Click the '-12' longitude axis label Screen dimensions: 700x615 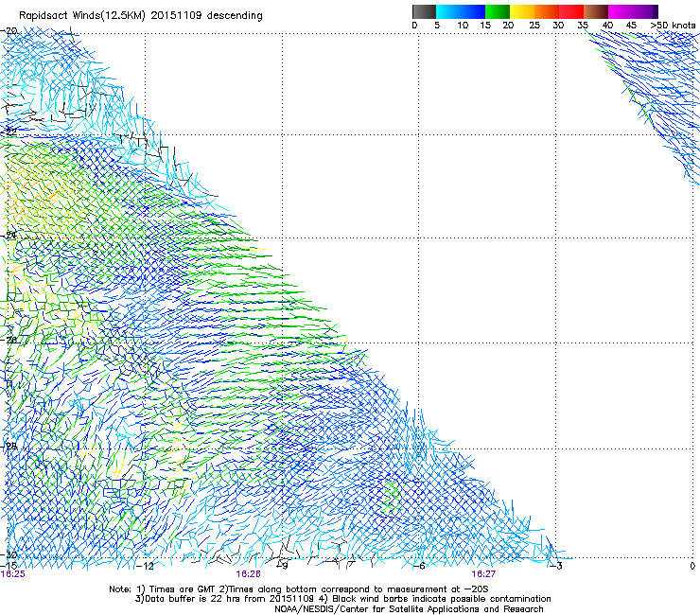145,566
